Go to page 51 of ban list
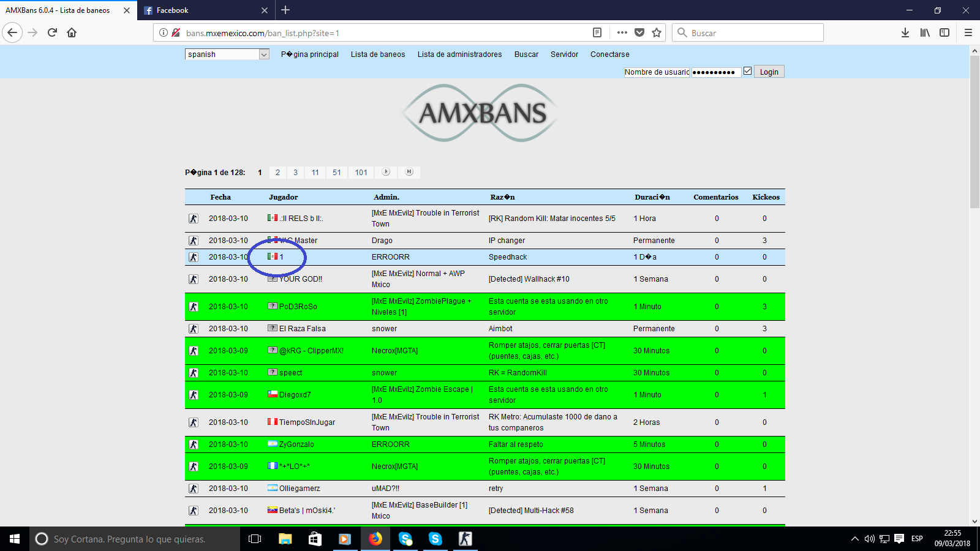 click(337, 173)
